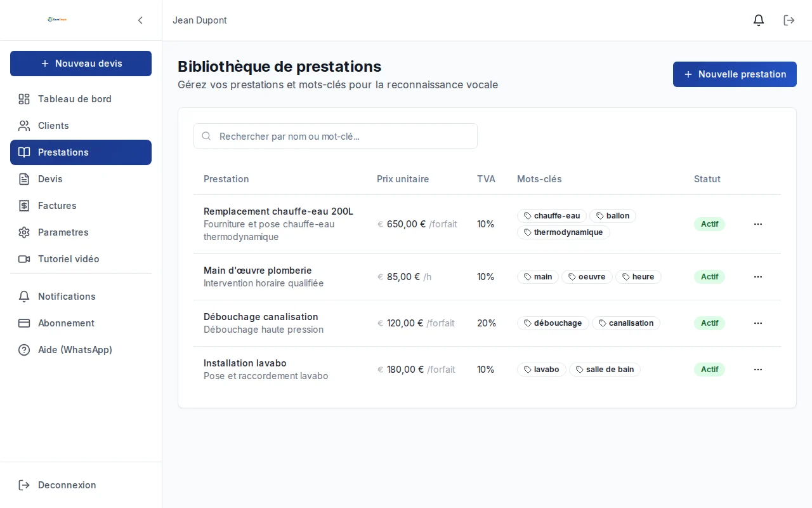812x508 pixels.
Task: Collapse the sidebar with the chevron arrow
Action: point(140,20)
